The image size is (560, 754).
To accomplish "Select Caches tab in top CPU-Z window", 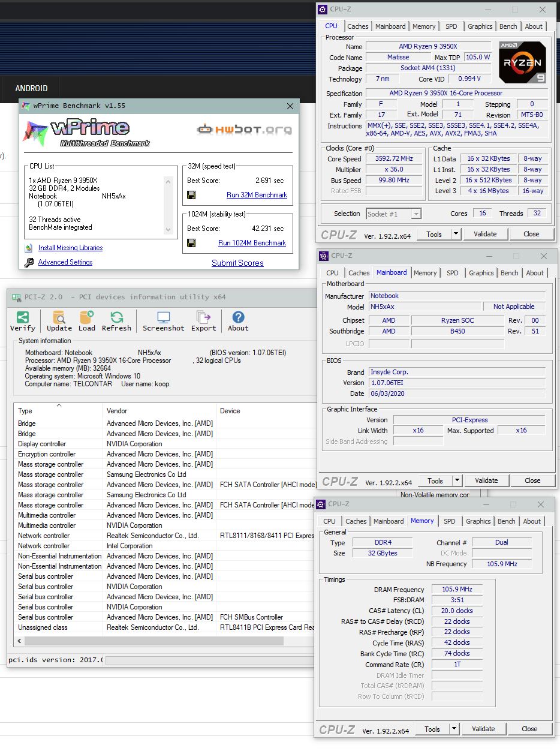I will click(x=358, y=26).
